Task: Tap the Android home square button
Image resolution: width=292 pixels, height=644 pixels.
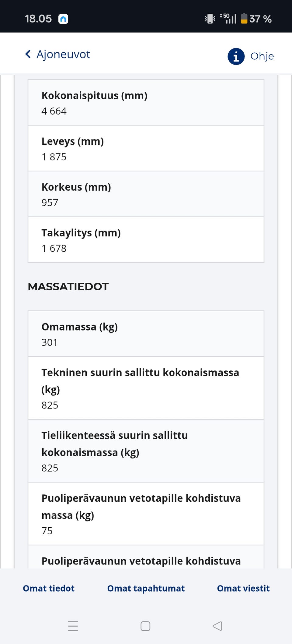Action: pyautogui.click(x=146, y=626)
